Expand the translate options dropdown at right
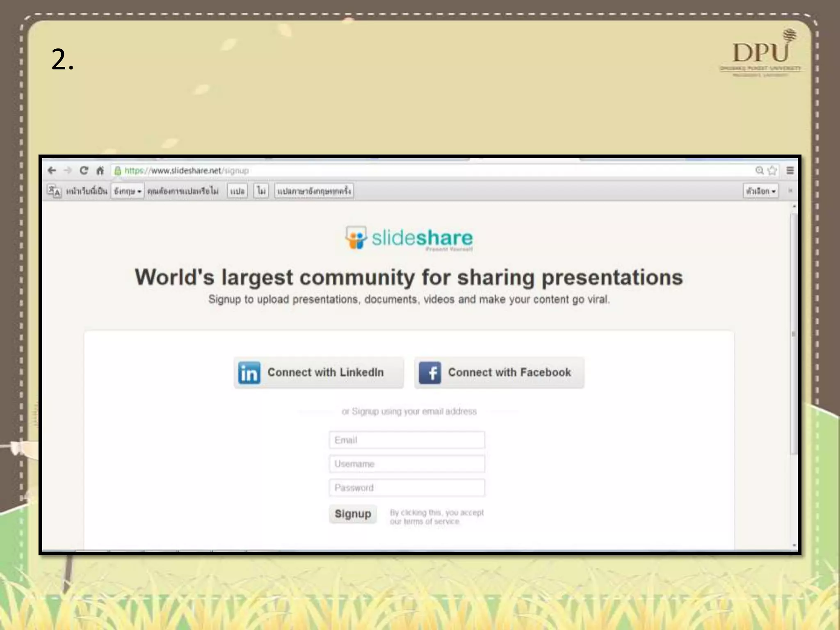This screenshot has height=630, width=840. [761, 191]
